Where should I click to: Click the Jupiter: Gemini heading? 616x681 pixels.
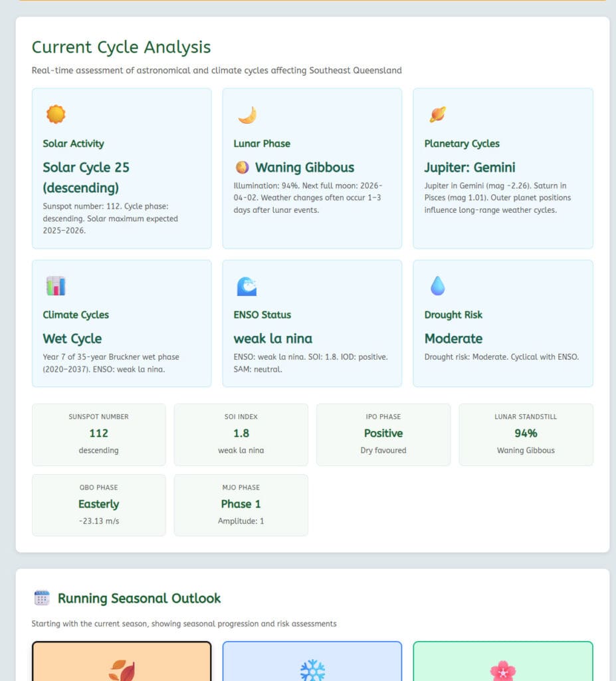pyautogui.click(x=470, y=168)
